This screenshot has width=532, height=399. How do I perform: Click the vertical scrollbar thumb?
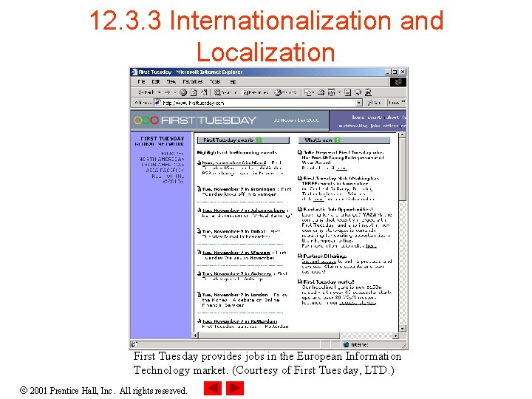point(403,169)
